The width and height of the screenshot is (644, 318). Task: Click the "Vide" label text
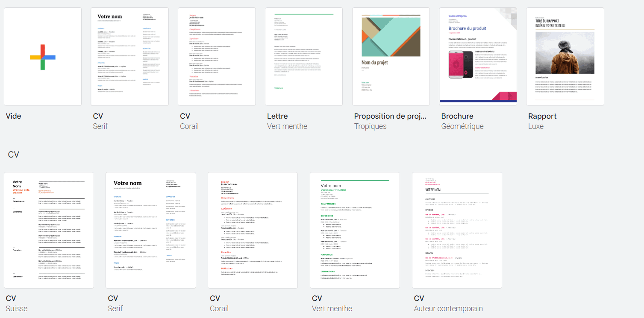coord(14,116)
